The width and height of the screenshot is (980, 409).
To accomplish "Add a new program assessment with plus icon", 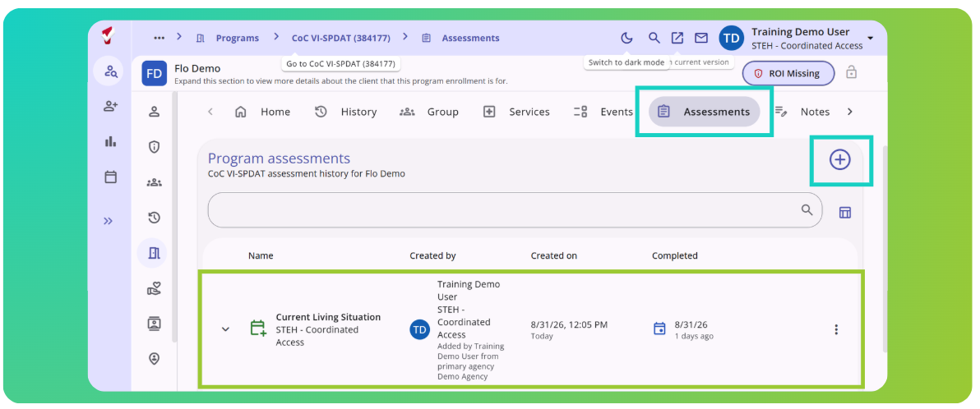I will [839, 160].
